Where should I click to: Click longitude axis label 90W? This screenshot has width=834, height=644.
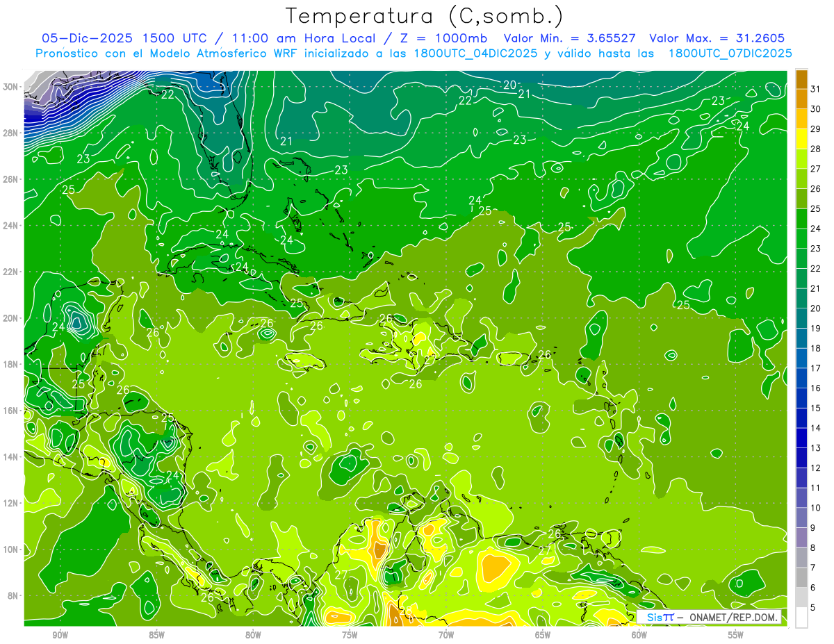click(x=60, y=635)
